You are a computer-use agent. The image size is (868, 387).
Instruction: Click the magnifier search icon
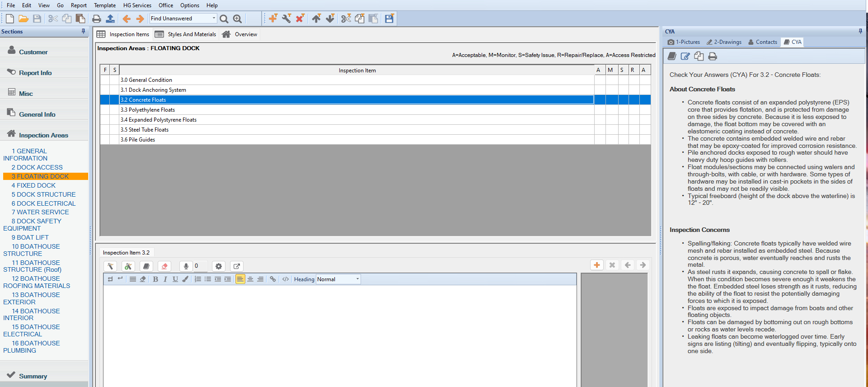(x=224, y=19)
